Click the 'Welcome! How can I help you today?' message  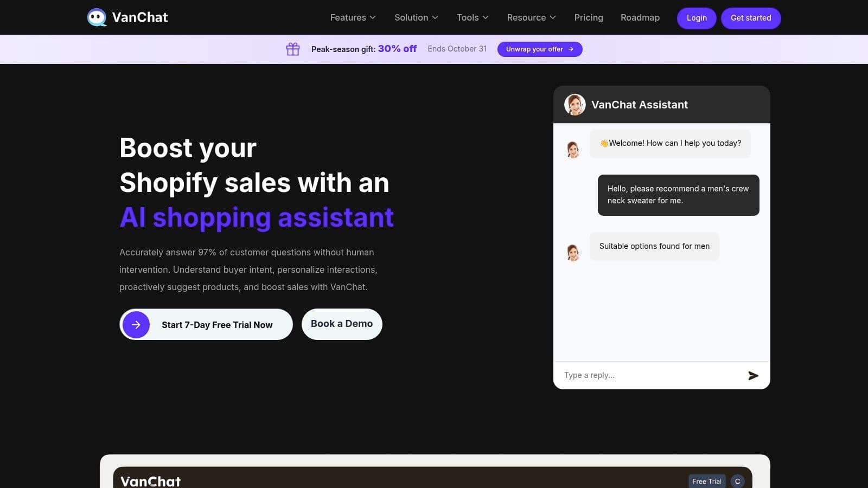tap(670, 143)
